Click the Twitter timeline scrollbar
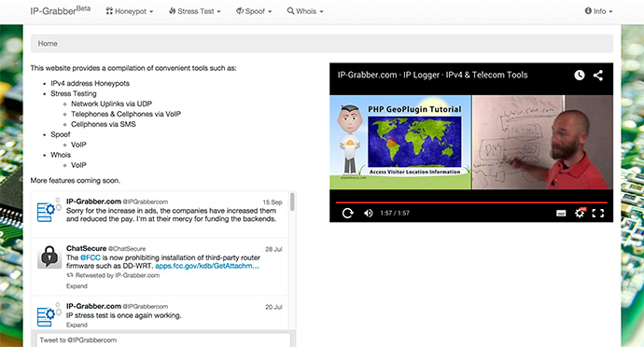Image resolution: width=644 pixels, height=347 pixels. click(x=292, y=202)
